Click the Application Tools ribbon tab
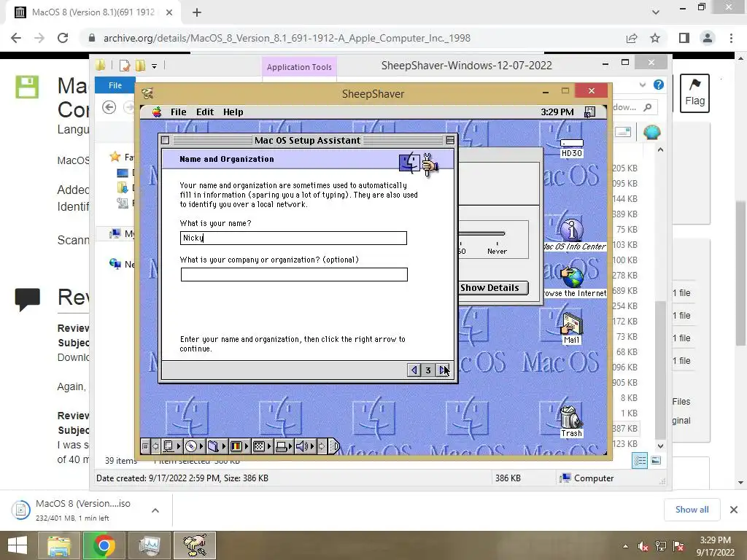 [x=299, y=67]
